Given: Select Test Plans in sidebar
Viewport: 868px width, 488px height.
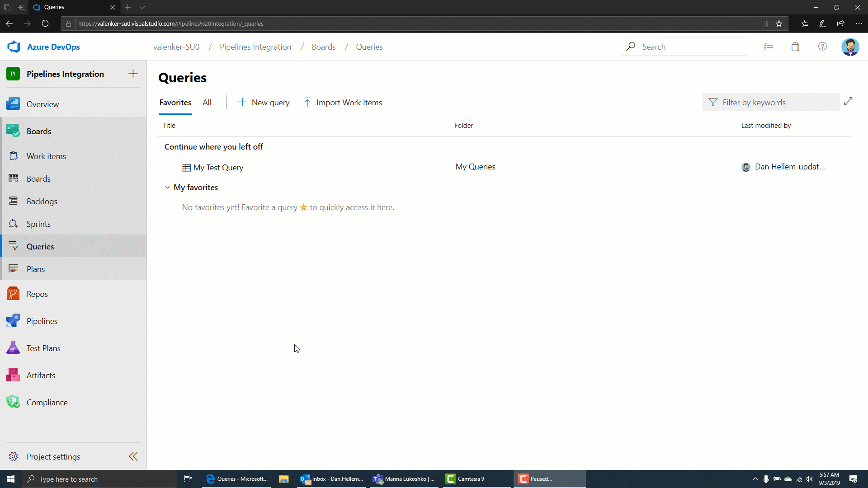Looking at the screenshot, I should tap(43, 348).
